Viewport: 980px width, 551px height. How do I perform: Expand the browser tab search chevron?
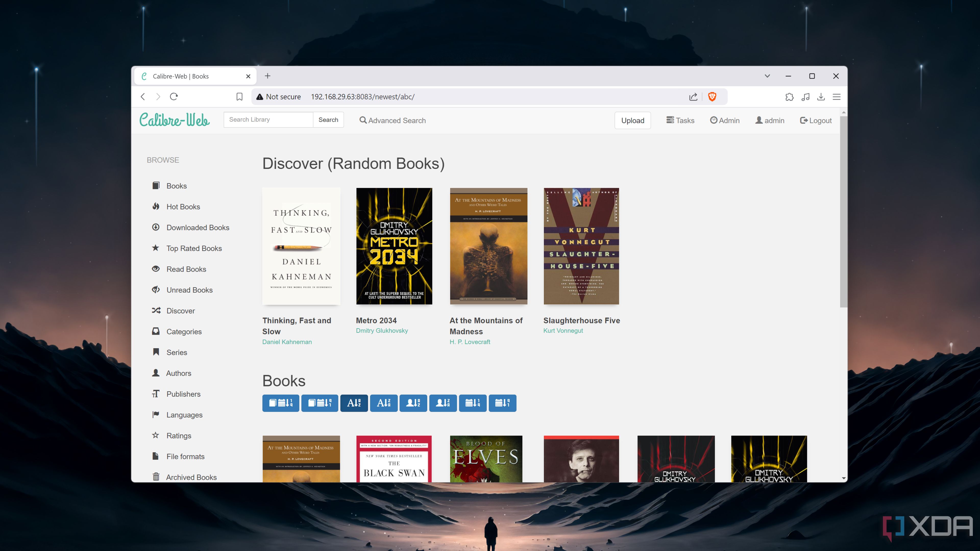point(767,76)
